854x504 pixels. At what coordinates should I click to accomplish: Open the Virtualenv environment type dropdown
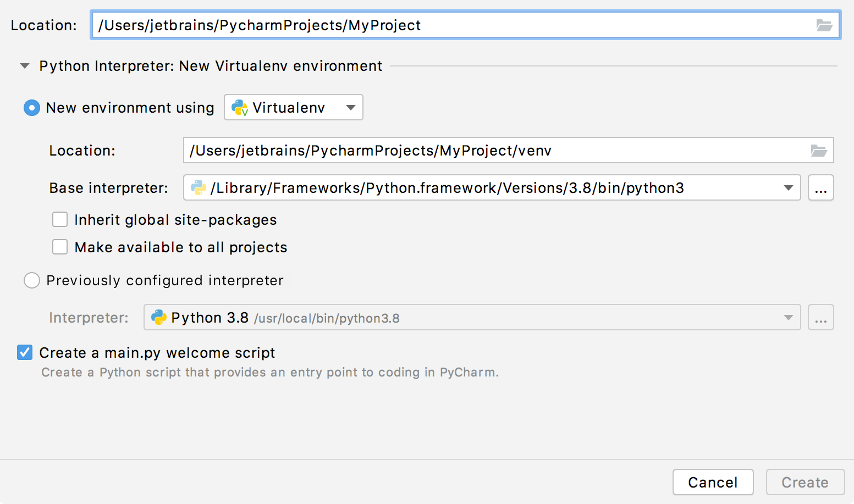click(350, 108)
